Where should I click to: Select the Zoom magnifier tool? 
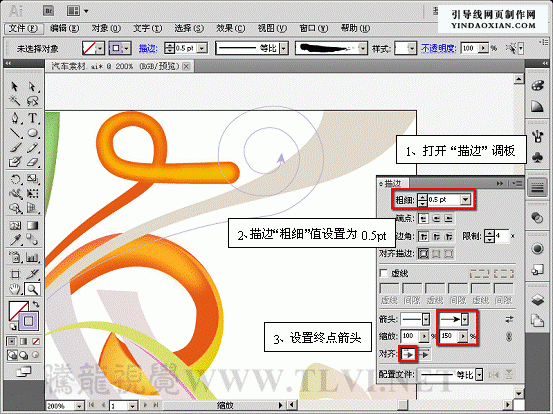32,290
